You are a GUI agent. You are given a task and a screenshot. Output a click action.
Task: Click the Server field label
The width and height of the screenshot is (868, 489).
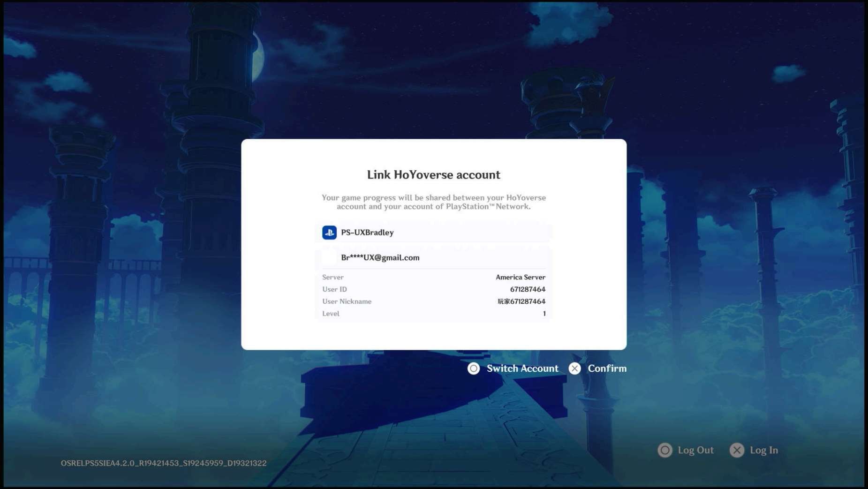(x=333, y=277)
